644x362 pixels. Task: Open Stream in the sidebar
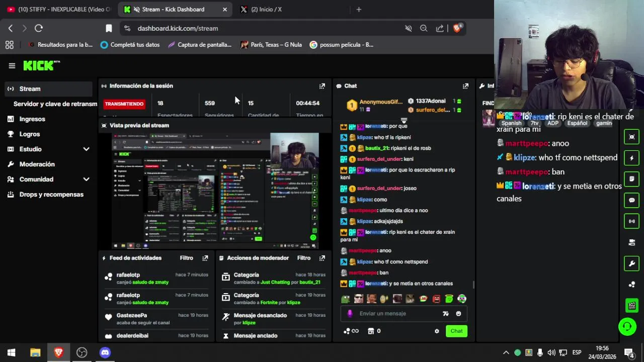49,89
